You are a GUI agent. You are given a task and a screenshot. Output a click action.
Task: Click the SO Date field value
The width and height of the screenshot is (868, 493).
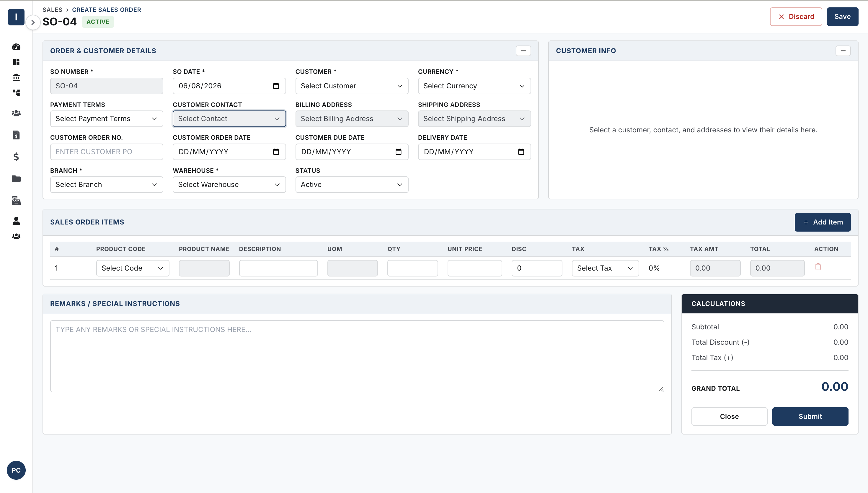[x=200, y=86]
